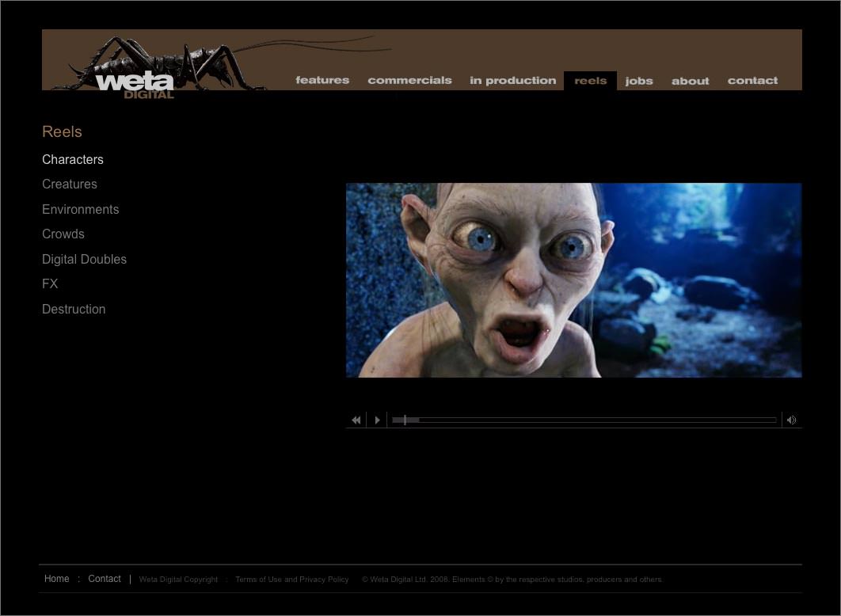The image size is (841, 616).
Task: Open the jobs page
Action: click(639, 81)
